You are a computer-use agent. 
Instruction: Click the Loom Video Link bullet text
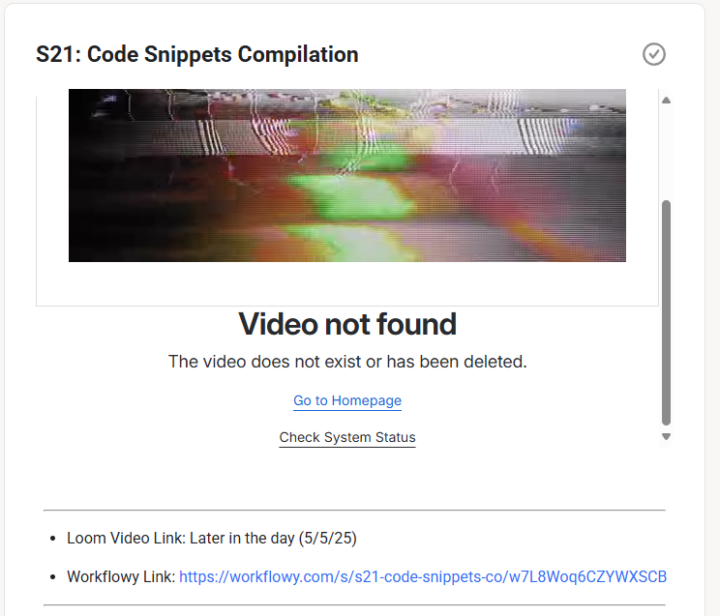[x=211, y=538]
